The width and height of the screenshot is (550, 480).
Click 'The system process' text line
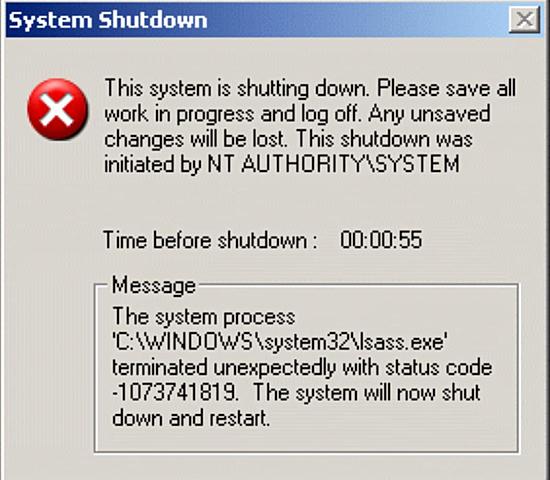coord(204,317)
